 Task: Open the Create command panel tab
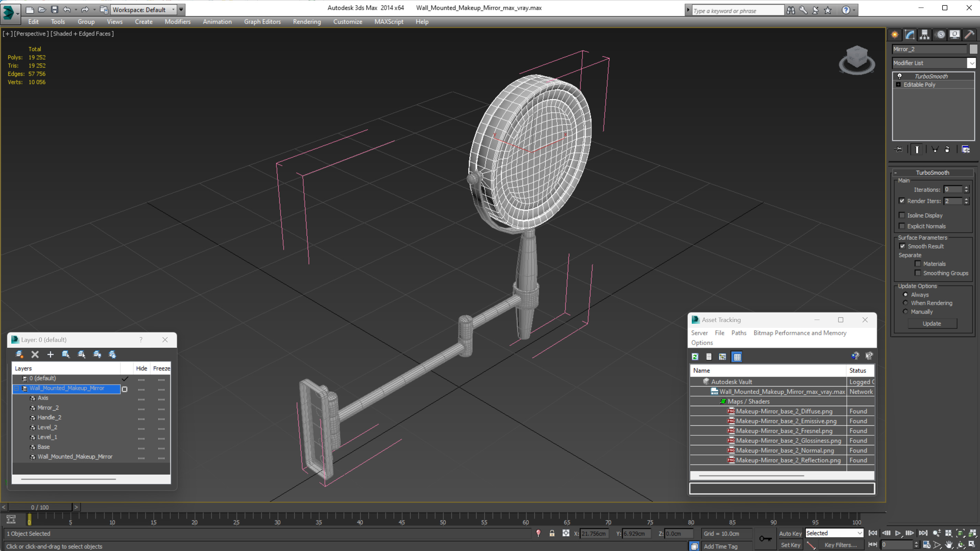pos(895,35)
